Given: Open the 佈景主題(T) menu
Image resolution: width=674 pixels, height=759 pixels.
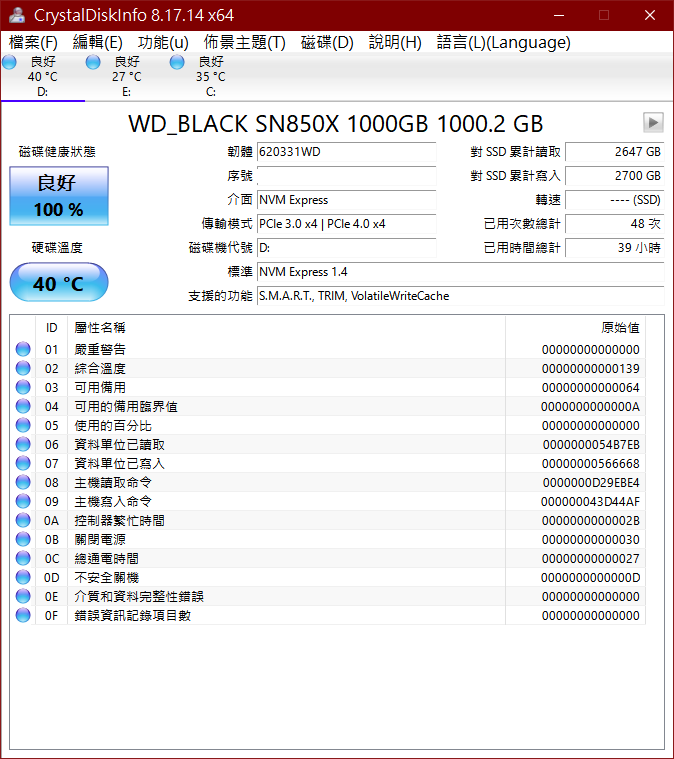Looking at the screenshot, I should [245, 43].
